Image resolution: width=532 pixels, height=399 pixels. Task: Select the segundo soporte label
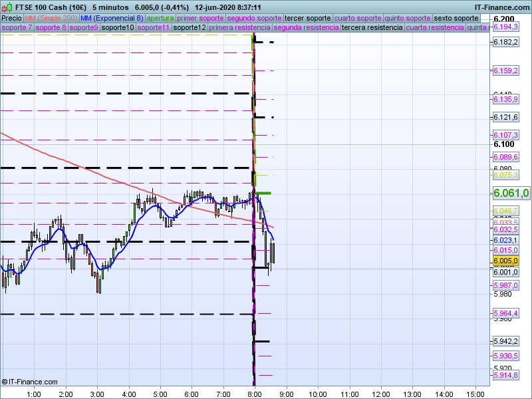(254, 19)
